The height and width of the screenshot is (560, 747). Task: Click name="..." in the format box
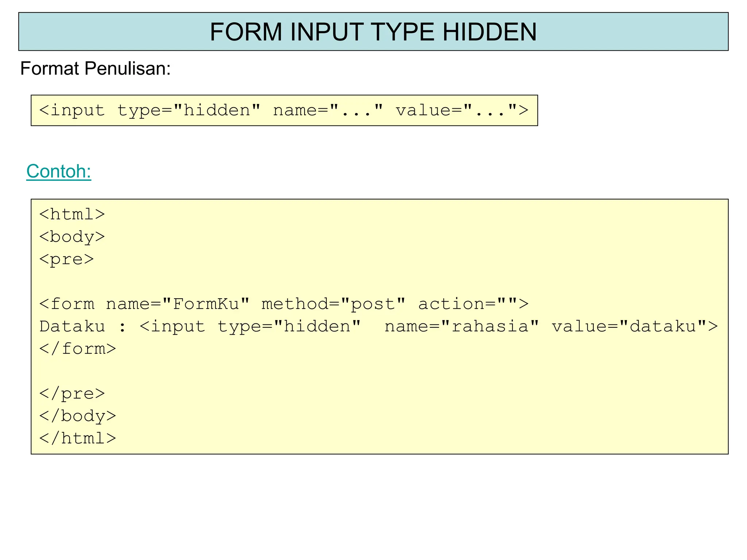(328, 110)
